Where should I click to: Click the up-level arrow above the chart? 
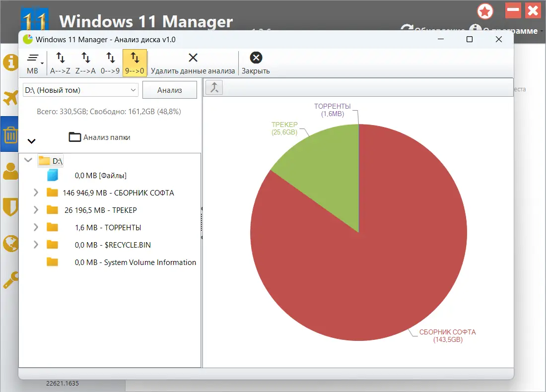coord(214,87)
